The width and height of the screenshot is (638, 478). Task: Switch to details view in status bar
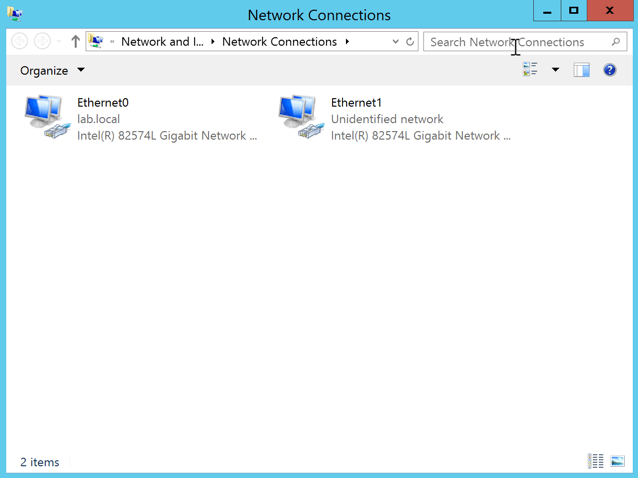pos(596,461)
